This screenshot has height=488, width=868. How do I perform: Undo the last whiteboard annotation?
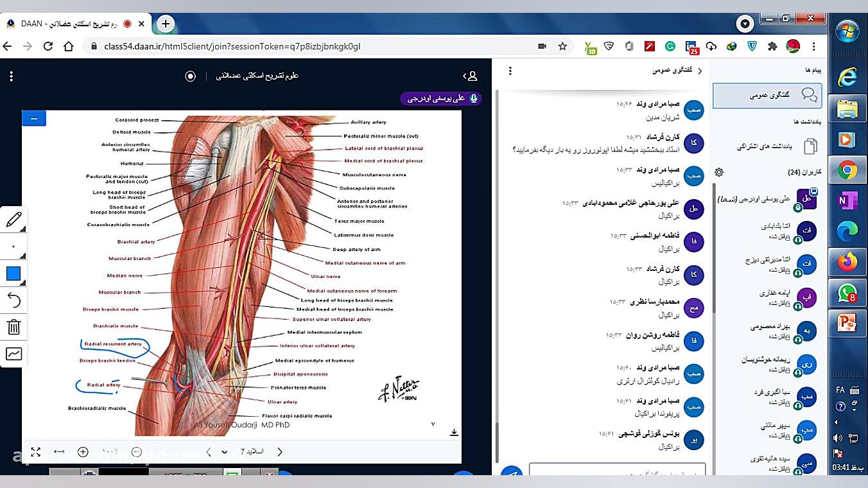coord(14,301)
